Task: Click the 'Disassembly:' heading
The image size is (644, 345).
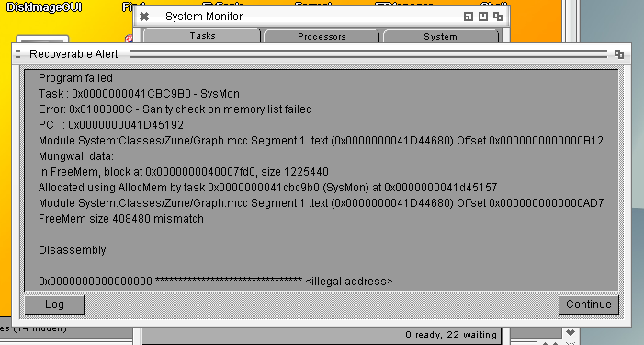Action: point(73,250)
